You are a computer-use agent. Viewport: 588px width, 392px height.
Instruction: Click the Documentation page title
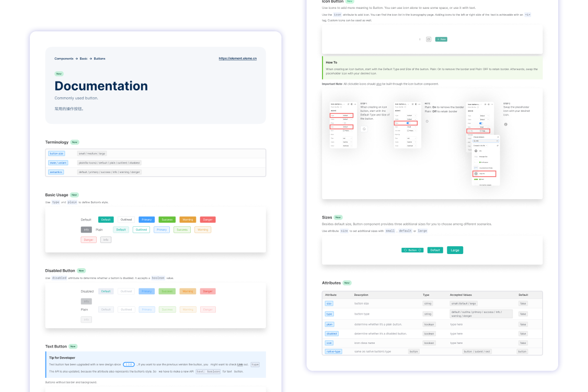(101, 86)
